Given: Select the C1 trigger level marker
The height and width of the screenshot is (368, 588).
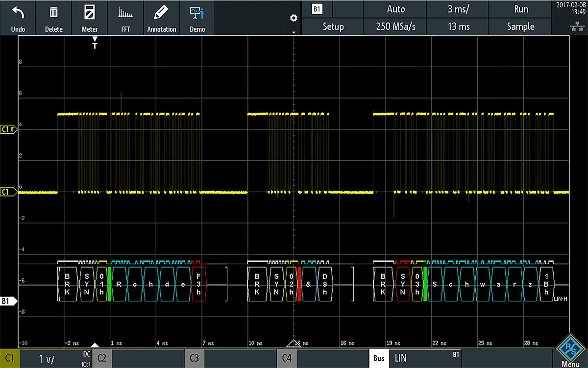Looking at the screenshot, I should [9, 130].
